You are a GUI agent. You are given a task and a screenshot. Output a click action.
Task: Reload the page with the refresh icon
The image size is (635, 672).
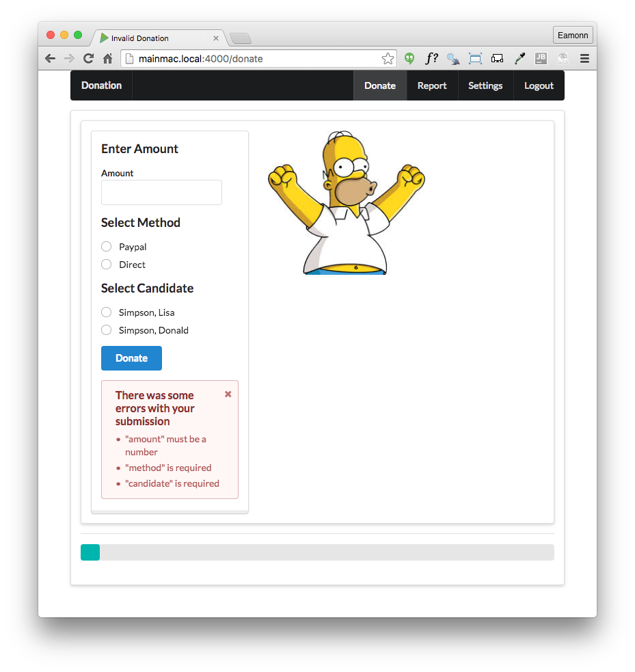88,59
